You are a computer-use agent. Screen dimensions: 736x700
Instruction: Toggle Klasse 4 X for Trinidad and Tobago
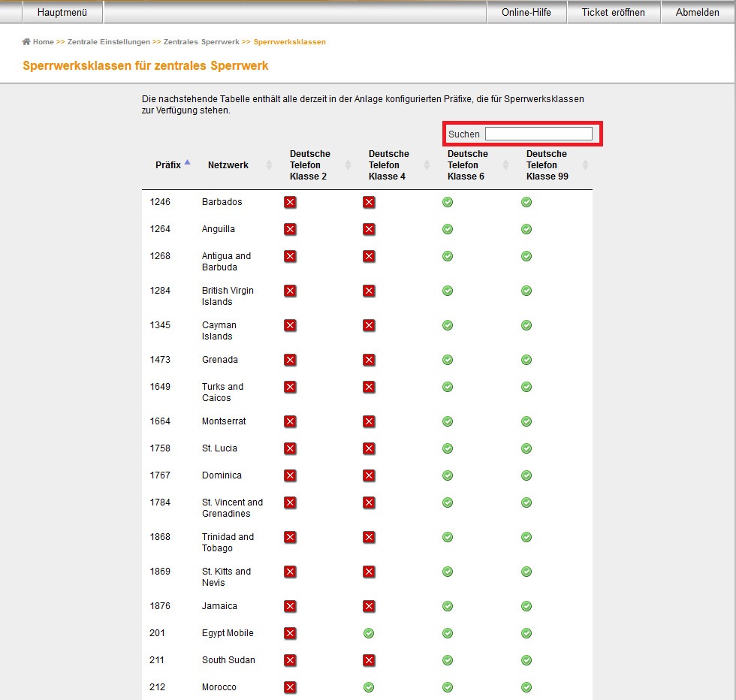pyautogui.click(x=369, y=538)
